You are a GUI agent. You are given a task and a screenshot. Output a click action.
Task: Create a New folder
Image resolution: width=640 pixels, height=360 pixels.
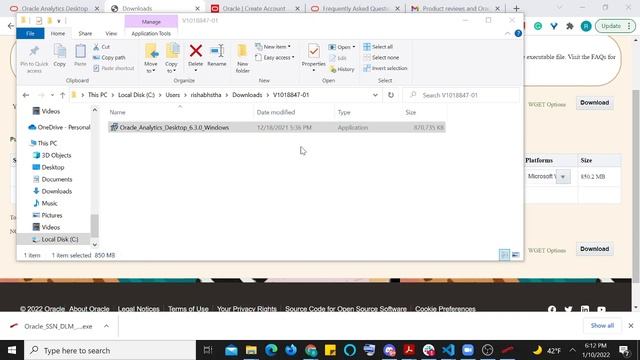coord(242,59)
